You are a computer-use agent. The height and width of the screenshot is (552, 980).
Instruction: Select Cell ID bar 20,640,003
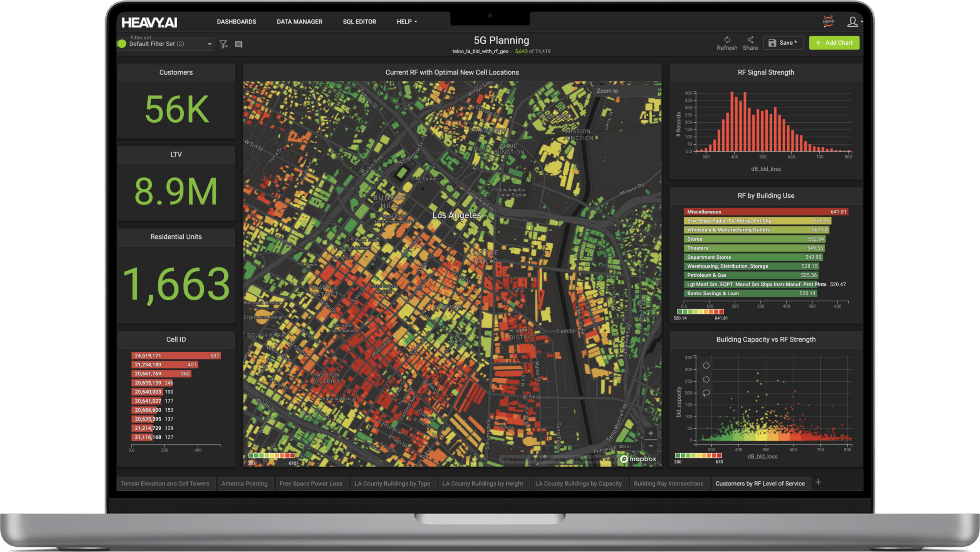pyautogui.click(x=147, y=392)
